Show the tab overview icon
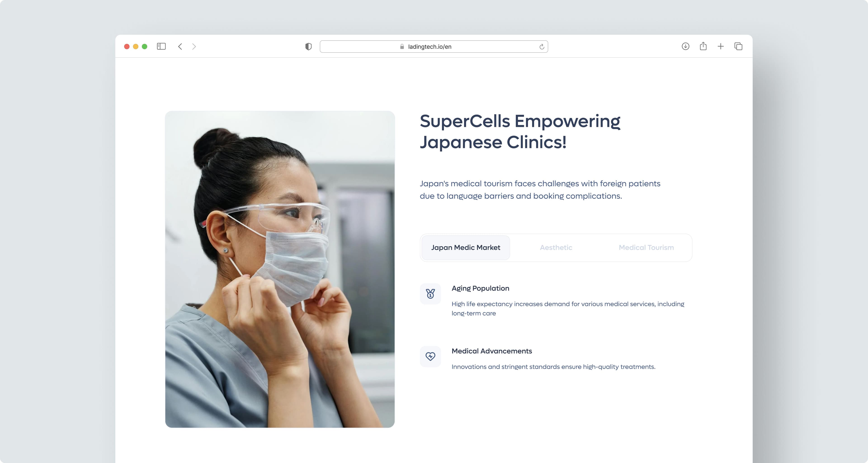 [738, 46]
